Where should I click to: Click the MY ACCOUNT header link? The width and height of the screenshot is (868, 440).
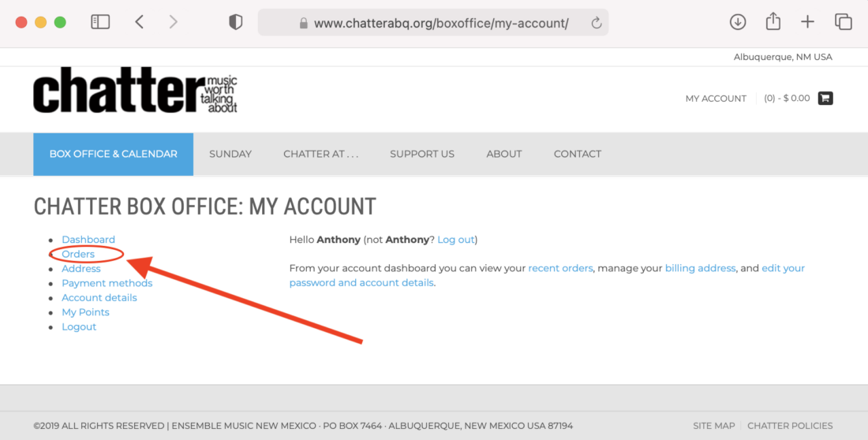click(x=716, y=99)
